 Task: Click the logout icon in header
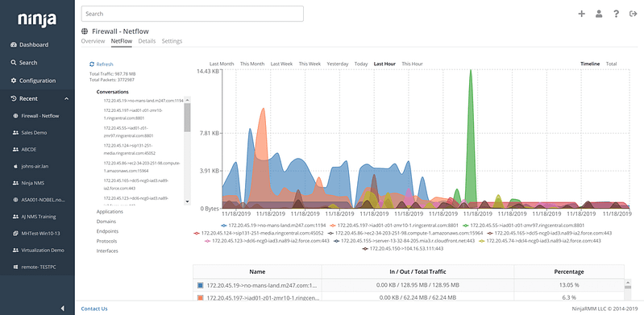[x=633, y=14]
